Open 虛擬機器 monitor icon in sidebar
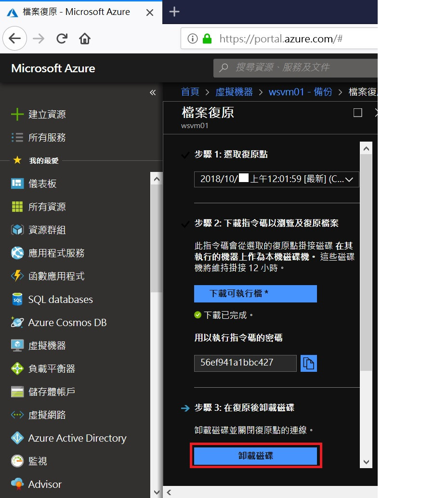Viewport: 448px width, 498px height. point(17,345)
